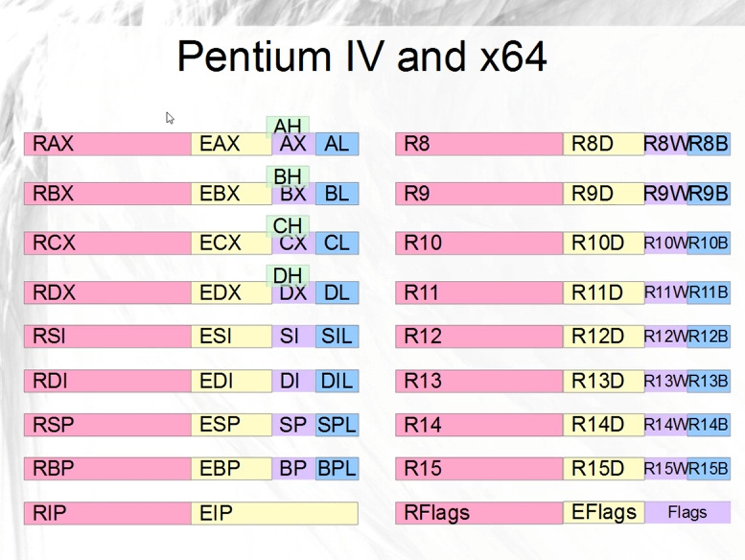Screen dimensions: 745x560
Task: Click the slide title Pentium IV and x64
Action: click(361, 56)
